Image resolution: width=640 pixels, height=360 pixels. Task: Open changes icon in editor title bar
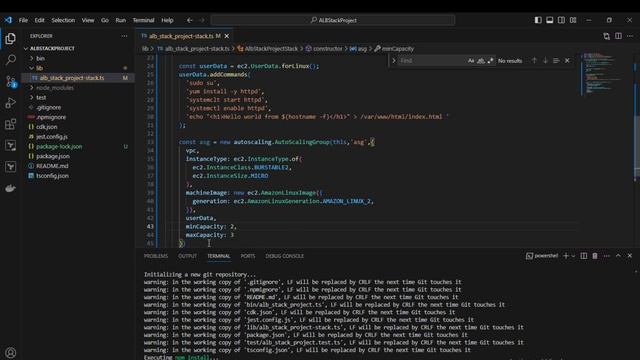coord(607,36)
